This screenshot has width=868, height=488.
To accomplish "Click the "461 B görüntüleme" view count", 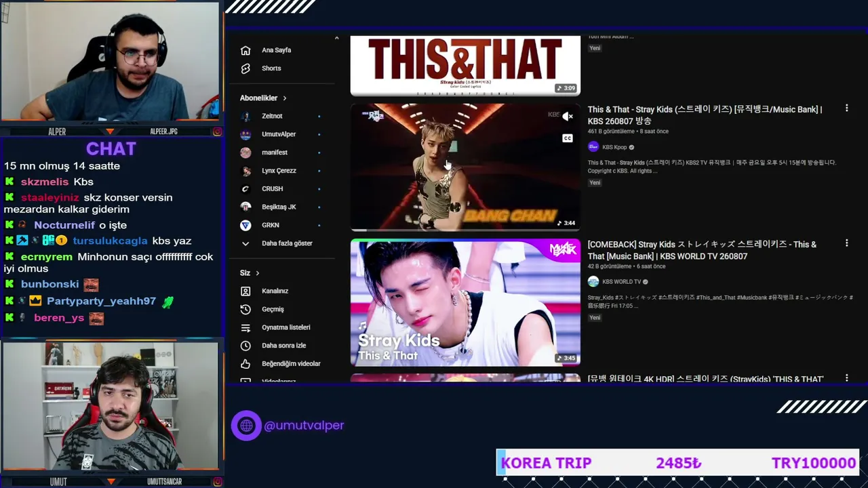I will tap(611, 131).
